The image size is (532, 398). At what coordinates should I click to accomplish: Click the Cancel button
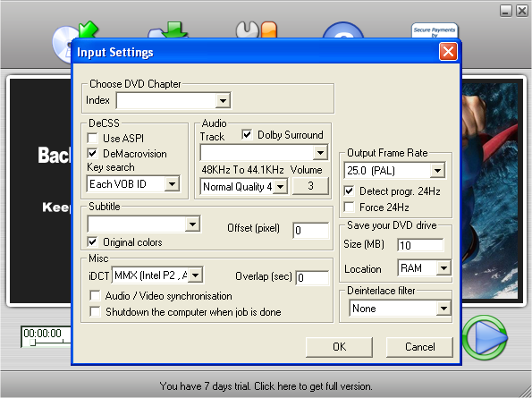[x=419, y=347]
